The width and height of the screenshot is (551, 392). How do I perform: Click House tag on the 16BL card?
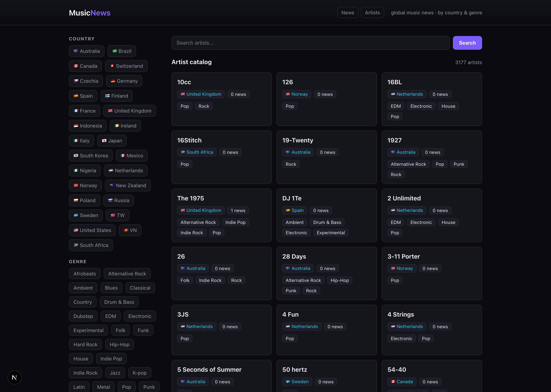448,106
